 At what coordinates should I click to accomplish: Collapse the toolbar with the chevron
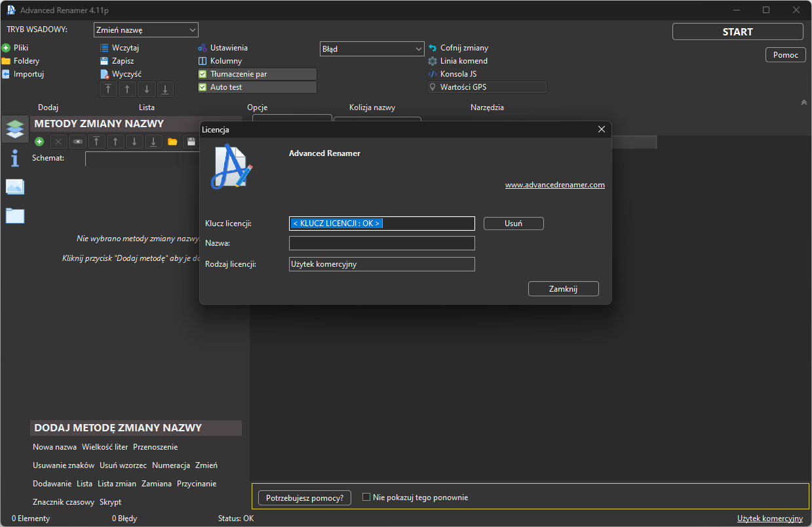pyautogui.click(x=803, y=102)
